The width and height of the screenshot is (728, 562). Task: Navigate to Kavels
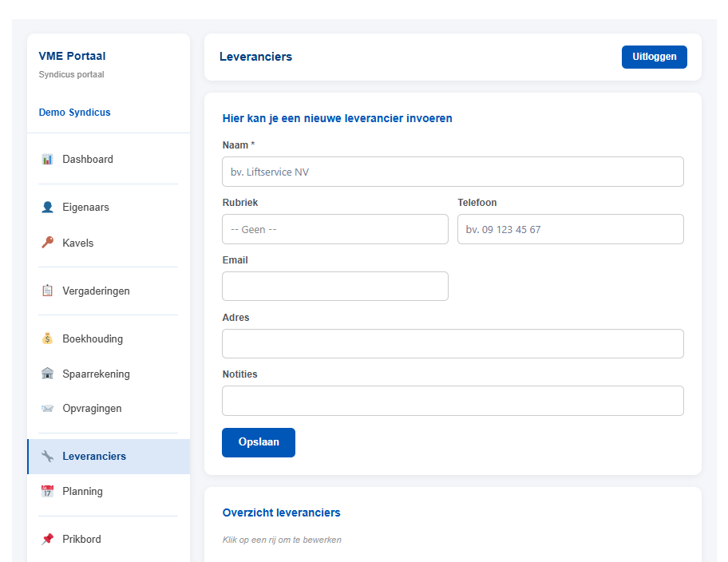click(x=109, y=243)
